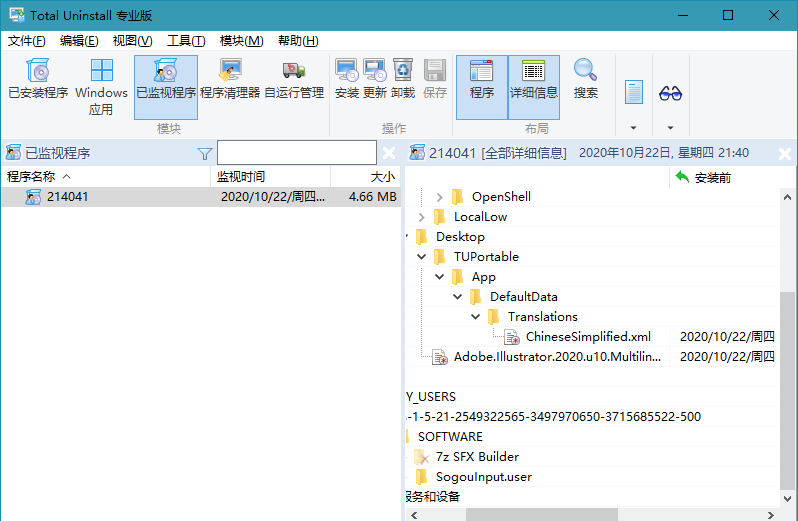Clear the filter with the X button
The width and height of the screenshot is (798, 521).
coord(389,153)
